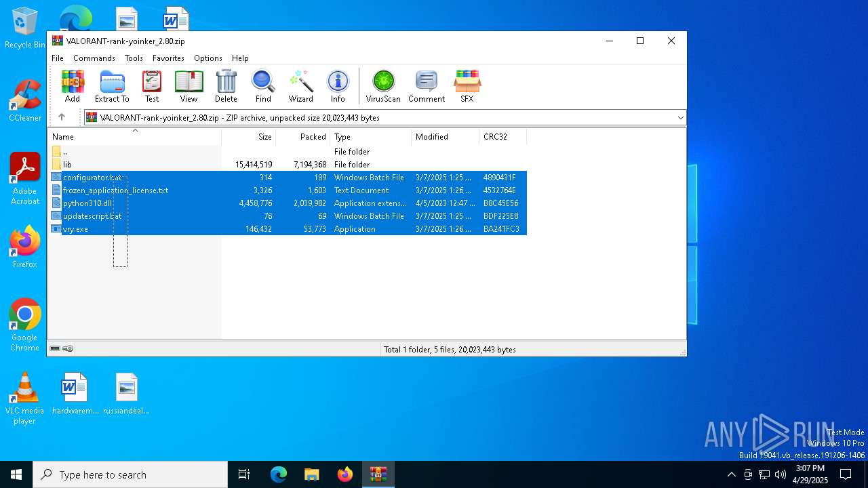Open the Favorites menu
The image size is (868, 488).
(168, 58)
